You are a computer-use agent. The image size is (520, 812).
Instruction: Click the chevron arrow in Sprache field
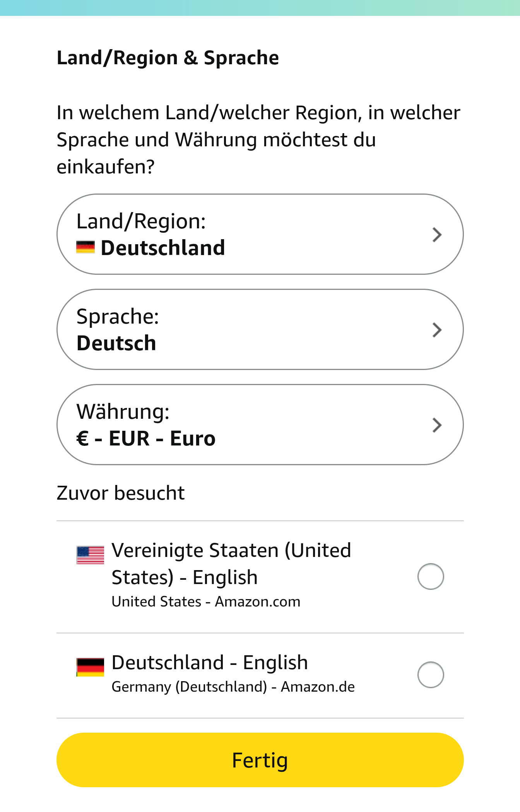pyautogui.click(x=437, y=330)
